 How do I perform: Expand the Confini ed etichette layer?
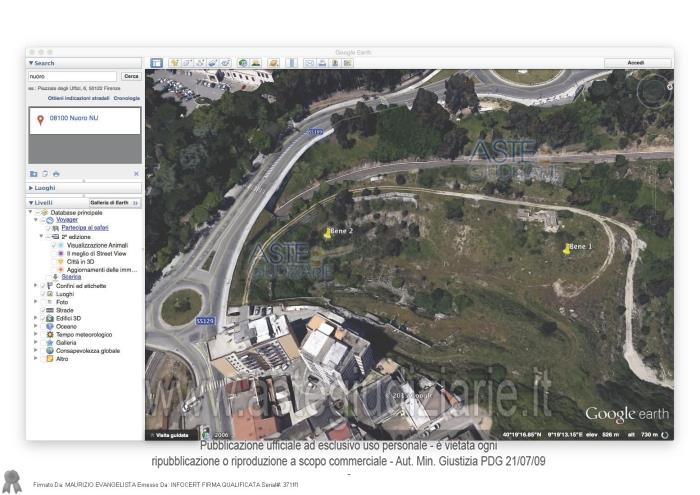(x=35, y=286)
